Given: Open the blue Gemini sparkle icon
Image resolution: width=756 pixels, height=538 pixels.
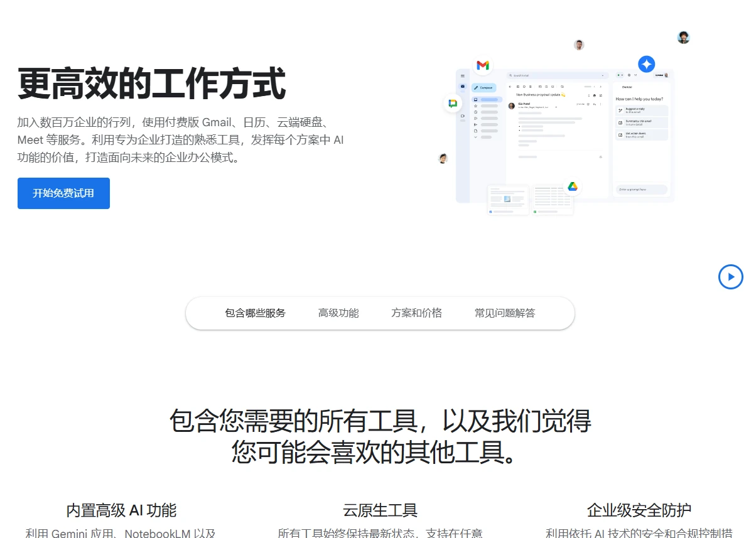Looking at the screenshot, I should [647, 63].
